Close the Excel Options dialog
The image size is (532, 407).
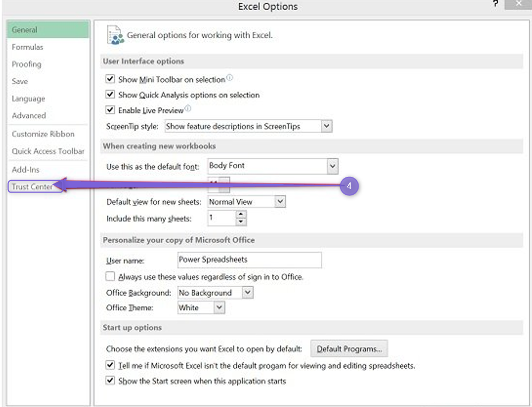click(x=518, y=4)
